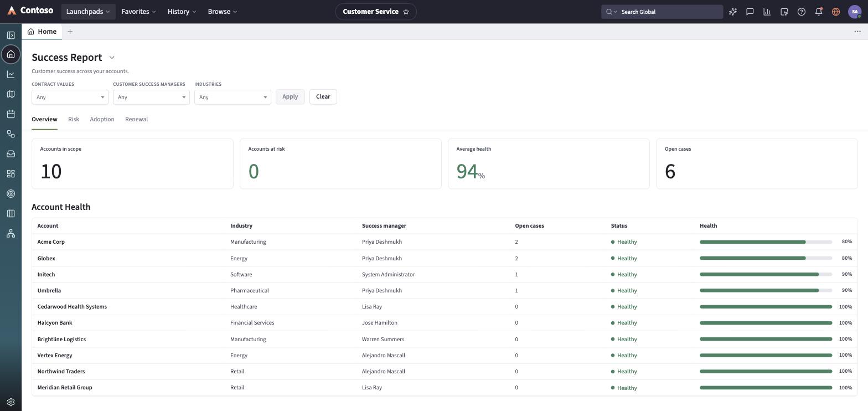Open the calendar sidebar icon
This screenshot has width=868, height=411.
coord(11,114)
